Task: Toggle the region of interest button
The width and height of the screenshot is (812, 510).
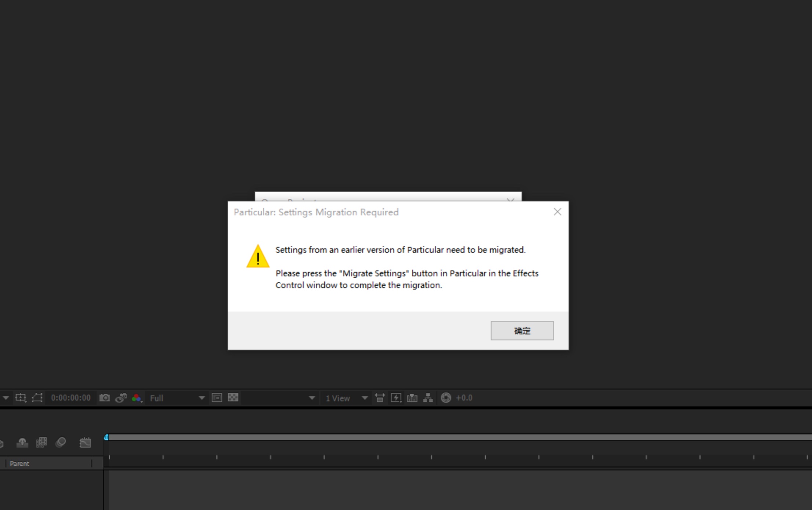Action: (x=217, y=398)
